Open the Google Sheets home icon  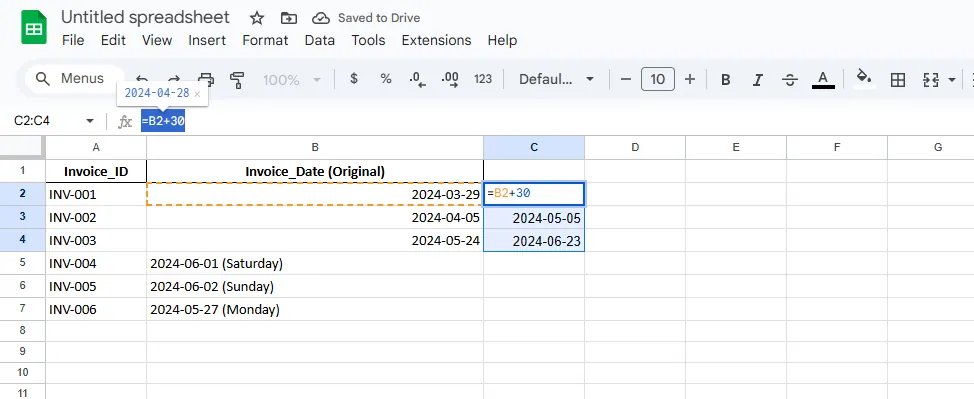point(34,28)
